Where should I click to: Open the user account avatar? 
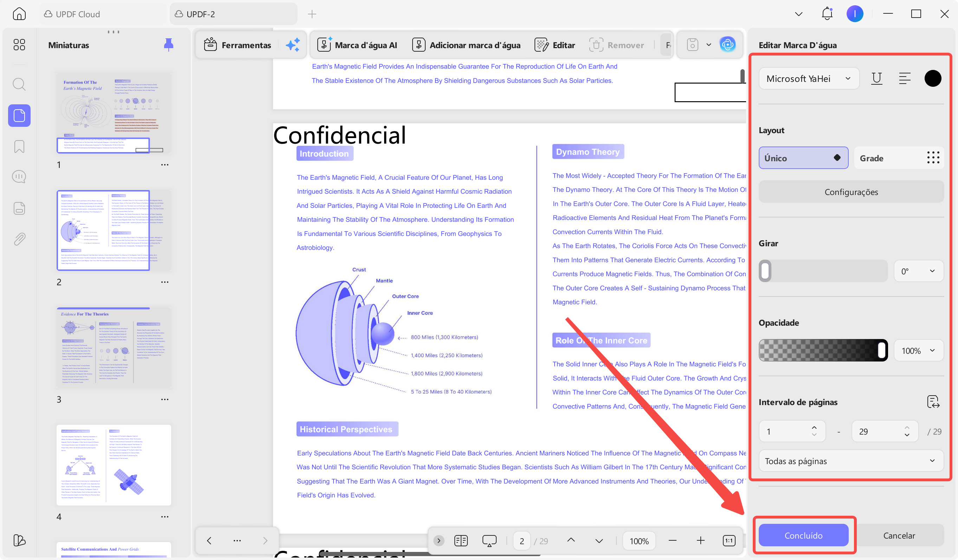click(x=855, y=14)
